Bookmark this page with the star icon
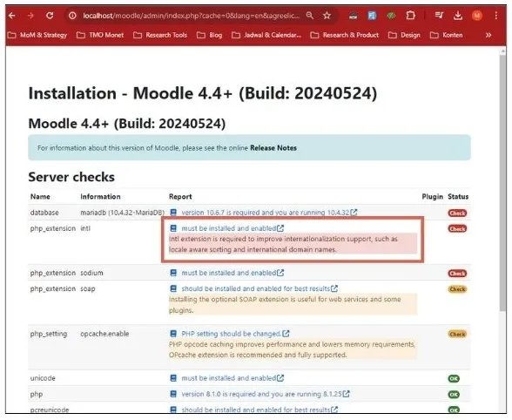 click(x=327, y=16)
